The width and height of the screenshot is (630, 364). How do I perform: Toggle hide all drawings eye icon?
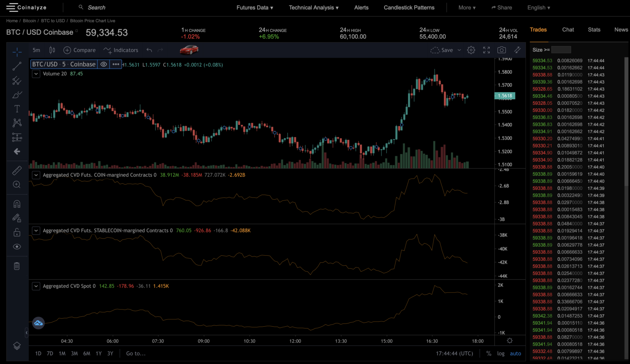point(17,247)
